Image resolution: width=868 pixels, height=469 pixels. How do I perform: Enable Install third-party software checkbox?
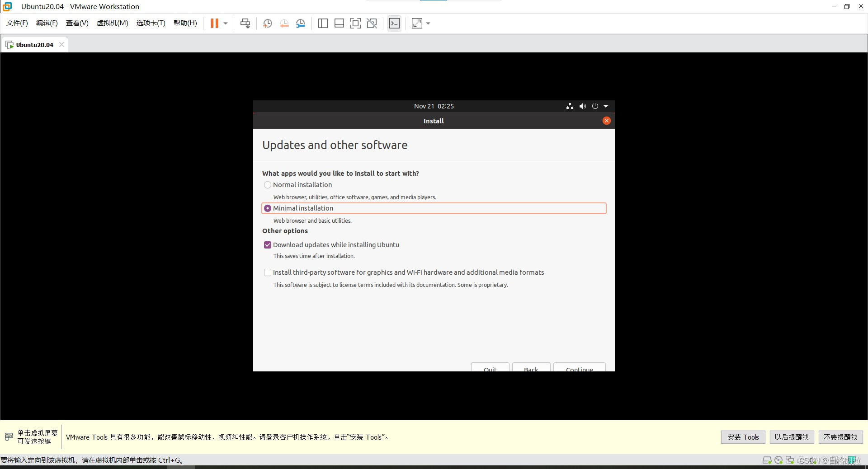(268, 272)
